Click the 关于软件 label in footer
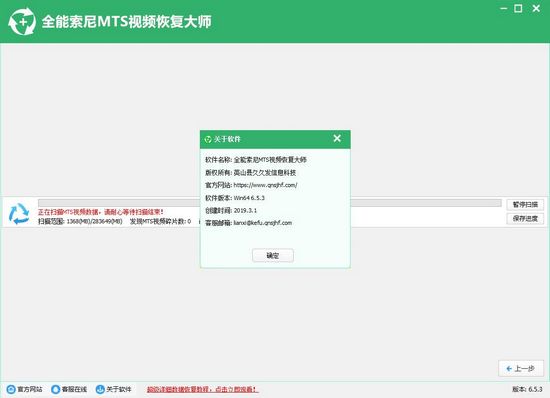550x398 pixels. (119, 389)
